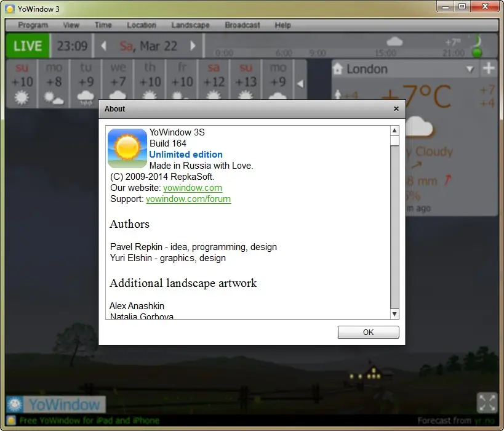Click the scroll-down arrow in About text

pyautogui.click(x=394, y=313)
